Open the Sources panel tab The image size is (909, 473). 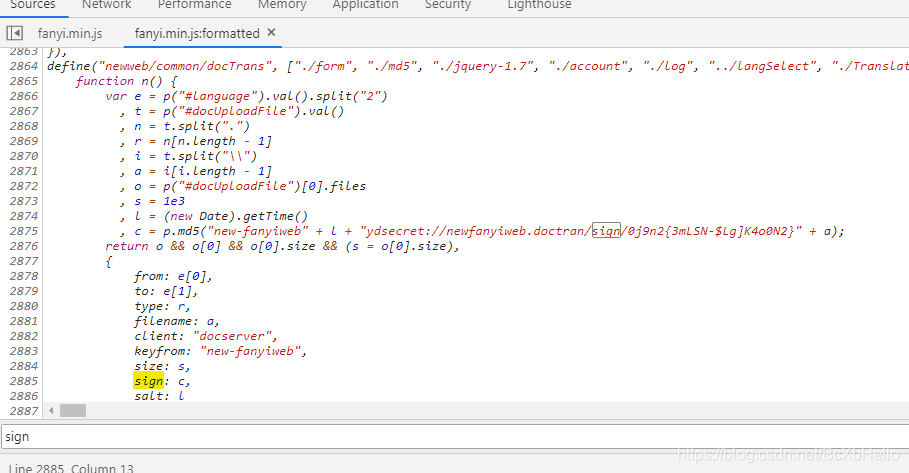point(32,5)
